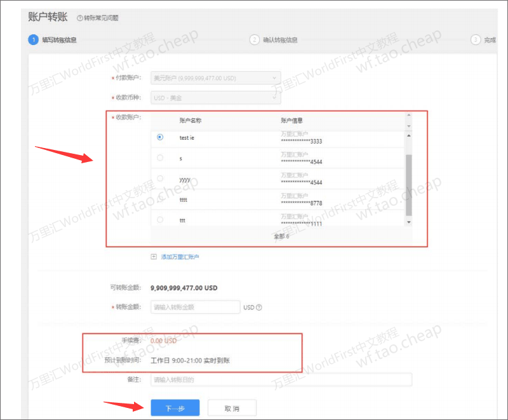Click the table header sort up arrow
Screen dimensions: 508x420
[409, 115]
